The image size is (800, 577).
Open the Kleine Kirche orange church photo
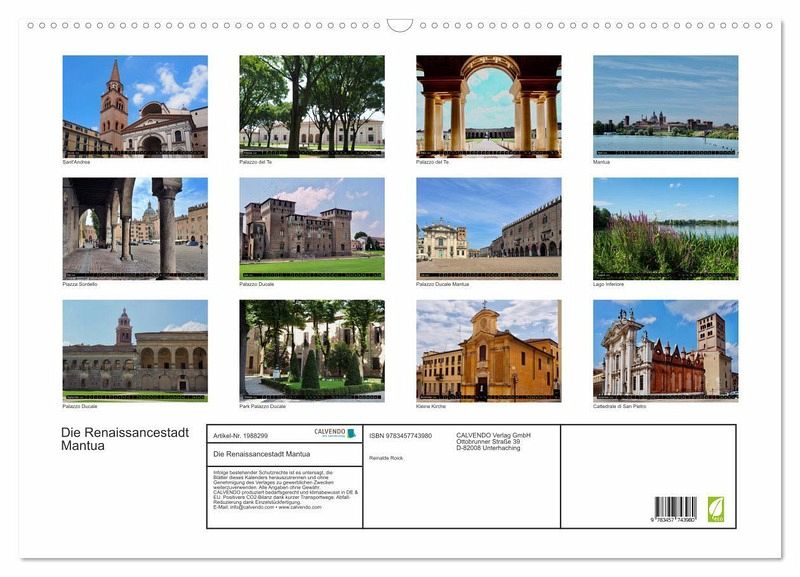click(x=488, y=350)
